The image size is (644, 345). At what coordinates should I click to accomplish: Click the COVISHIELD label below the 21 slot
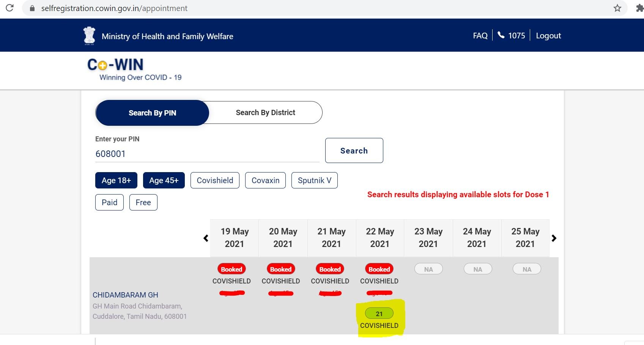click(379, 326)
